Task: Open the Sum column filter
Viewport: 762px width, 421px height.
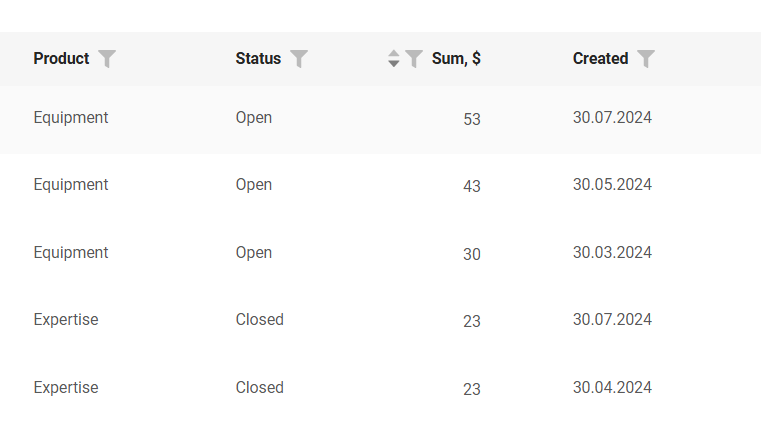Action: 414,59
